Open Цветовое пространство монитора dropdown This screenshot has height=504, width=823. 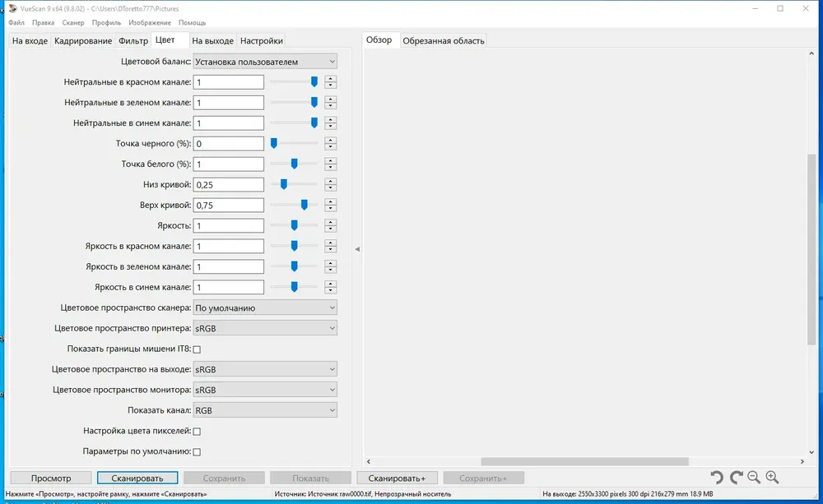tap(265, 390)
